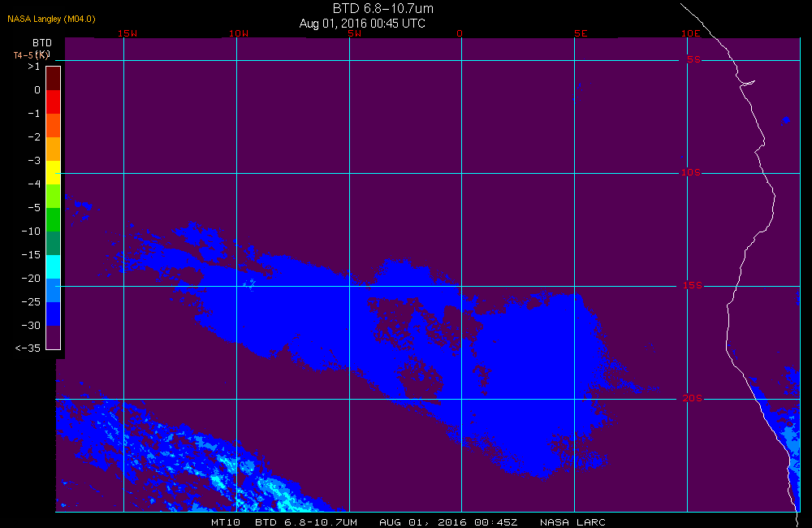Click the "T4-5 (K)" legend units label
Image resolution: width=812 pixels, height=528 pixels.
[32, 54]
